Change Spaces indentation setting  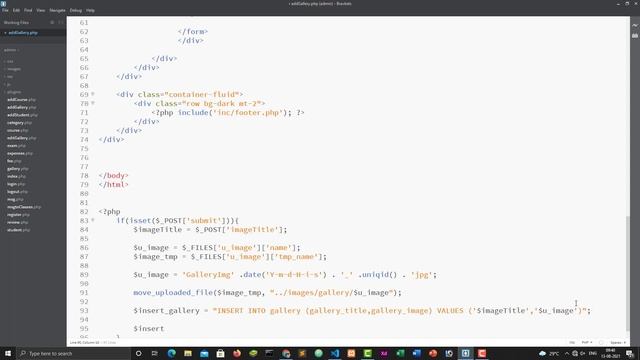coord(618,342)
